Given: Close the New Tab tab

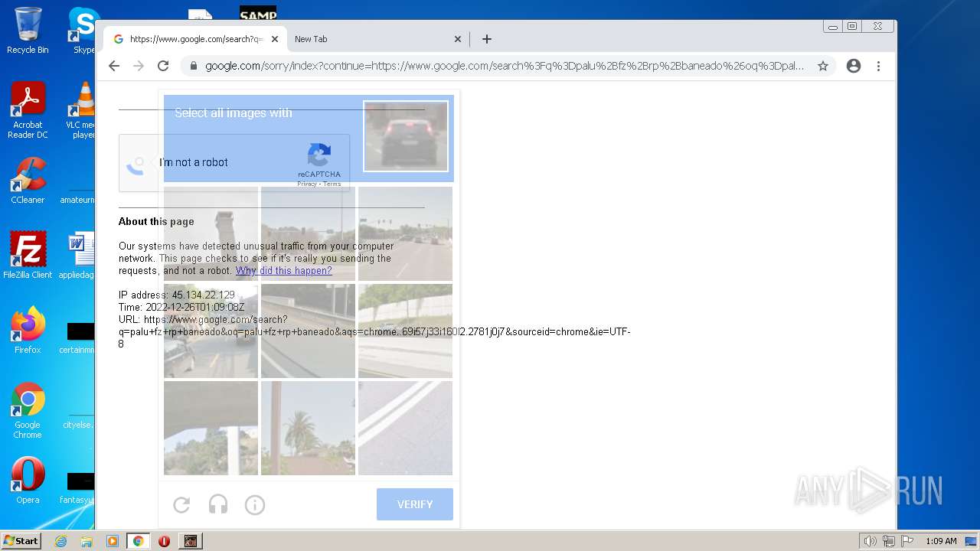Looking at the screenshot, I should (458, 39).
